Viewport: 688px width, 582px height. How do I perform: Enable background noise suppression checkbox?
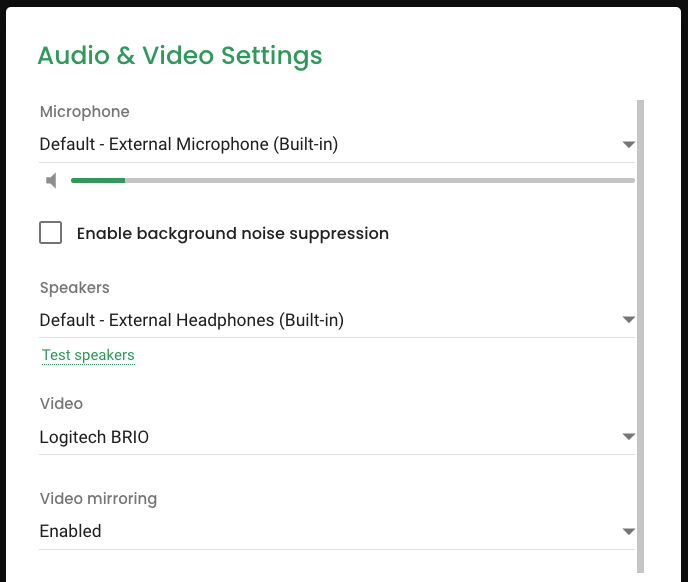click(50, 233)
